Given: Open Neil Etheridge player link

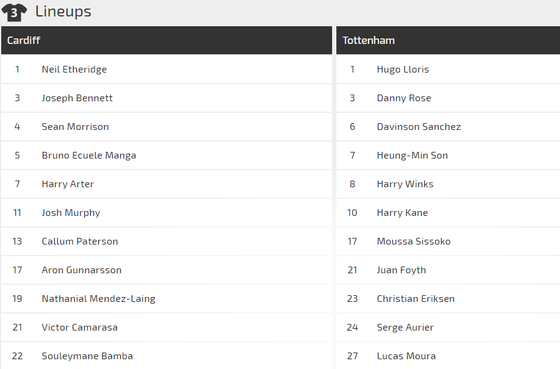Looking at the screenshot, I should click(74, 69).
